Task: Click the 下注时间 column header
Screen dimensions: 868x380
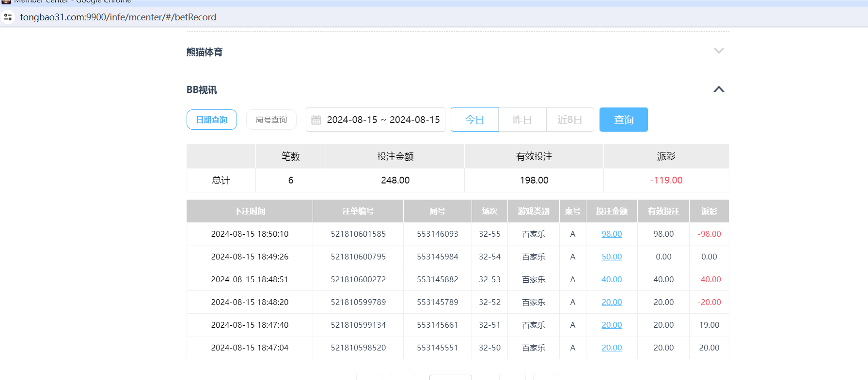Action: coord(250,211)
